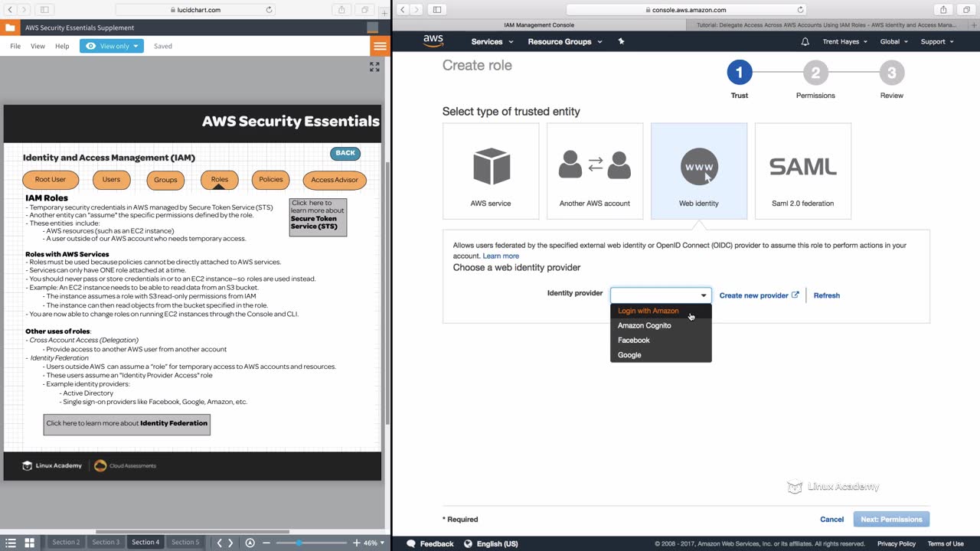This screenshot has width=980, height=551.
Task: Switch to Section 3 page tab
Action: [x=106, y=543]
